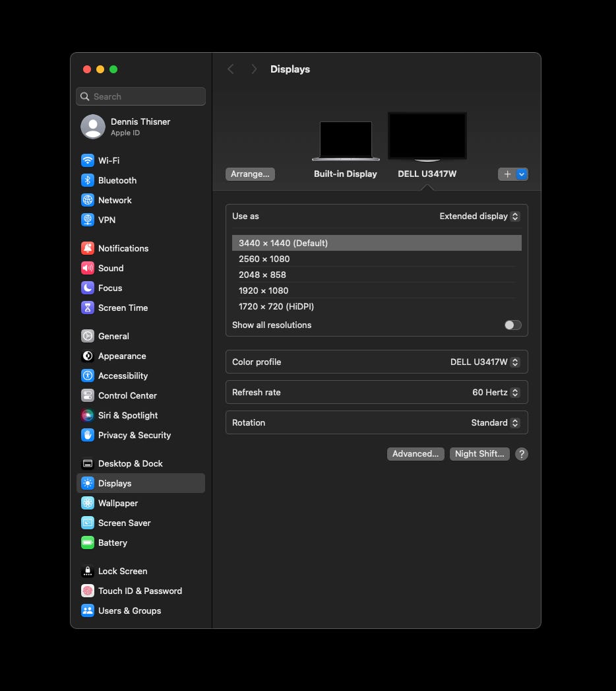The height and width of the screenshot is (691, 616).
Task: Toggle Show all resolutions switch
Action: click(513, 325)
